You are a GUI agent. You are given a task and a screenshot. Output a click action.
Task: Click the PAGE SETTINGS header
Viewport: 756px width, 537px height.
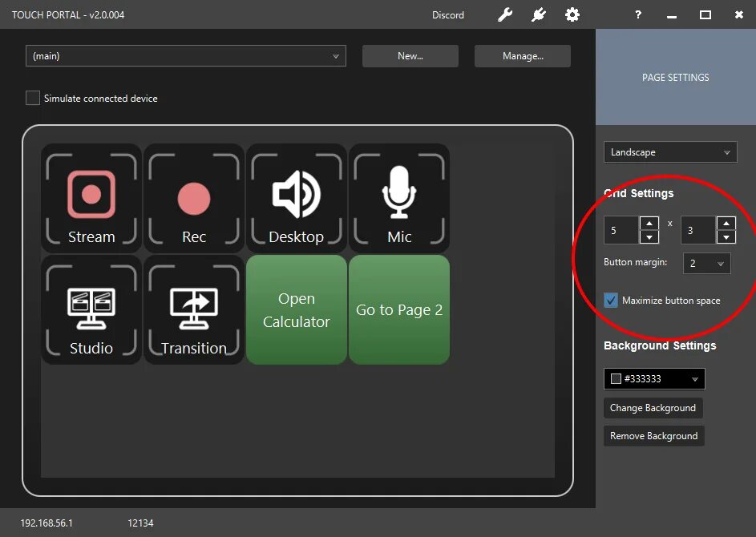pyautogui.click(x=676, y=77)
